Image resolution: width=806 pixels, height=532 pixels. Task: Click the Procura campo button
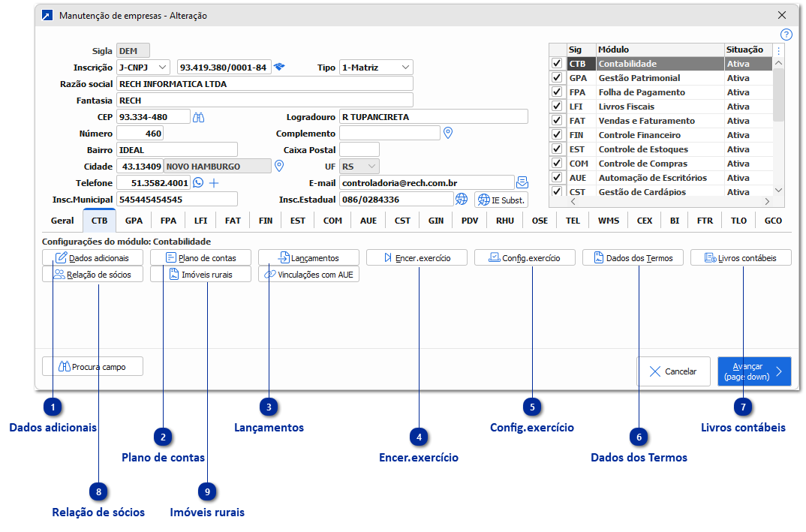[x=92, y=366]
